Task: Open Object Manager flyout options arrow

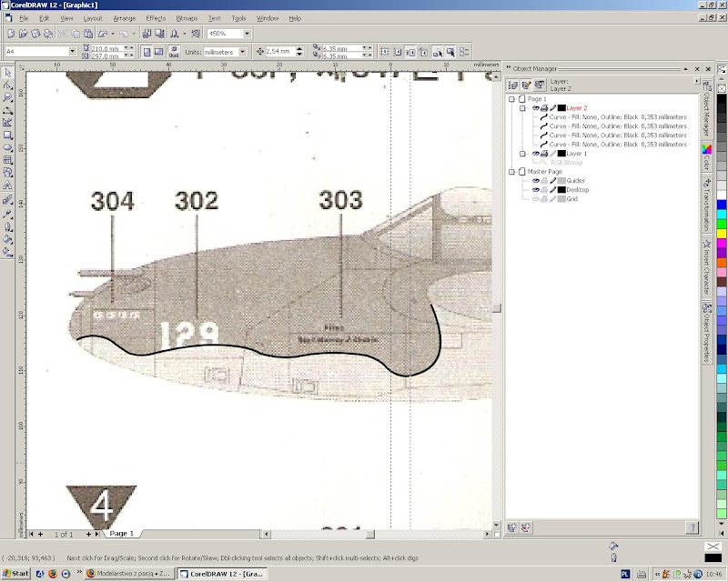Action: (696, 81)
